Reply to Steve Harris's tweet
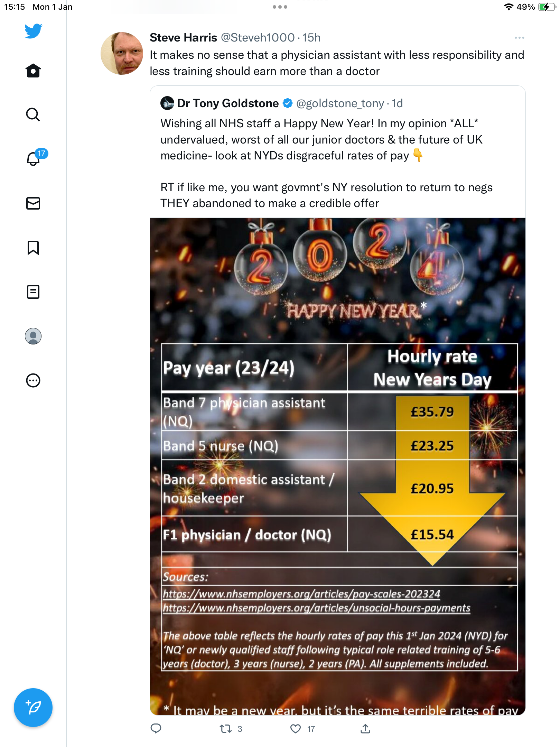The width and height of the screenshot is (560, 747). (x=156, y=729)
